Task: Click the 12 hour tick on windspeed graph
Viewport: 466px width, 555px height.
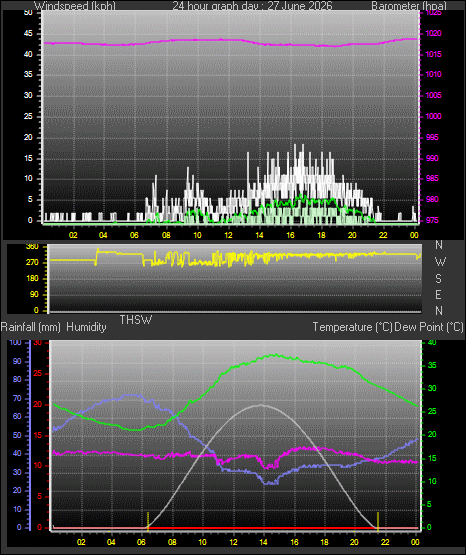Action: coord(228,235)
